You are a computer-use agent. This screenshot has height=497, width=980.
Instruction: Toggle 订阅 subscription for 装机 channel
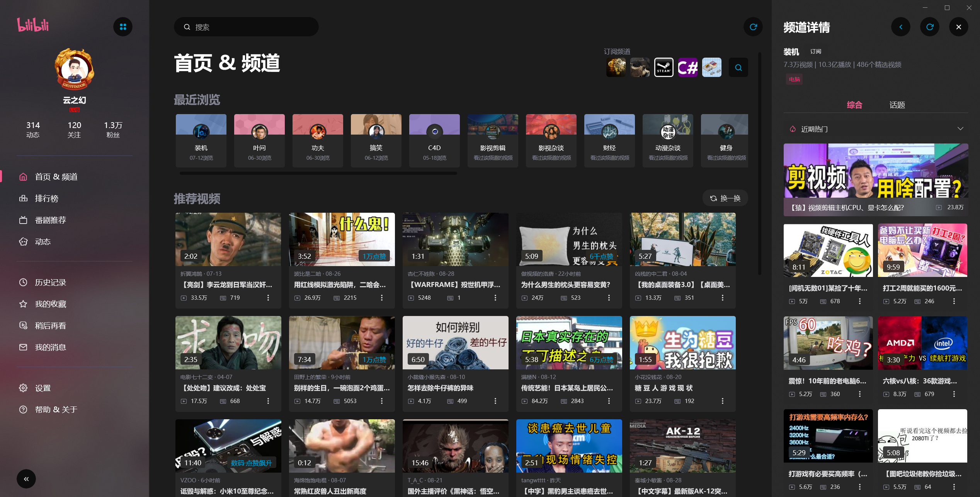coord(815,51)
